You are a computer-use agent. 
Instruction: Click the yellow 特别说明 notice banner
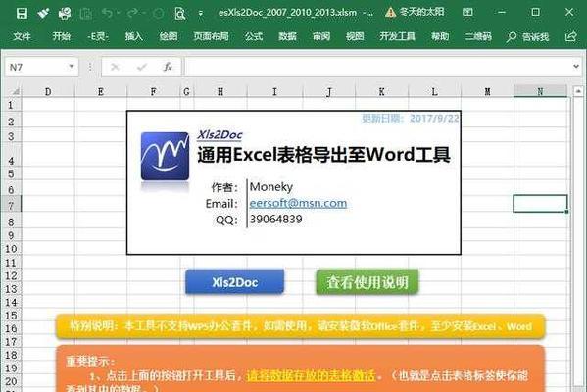[301, 326]
